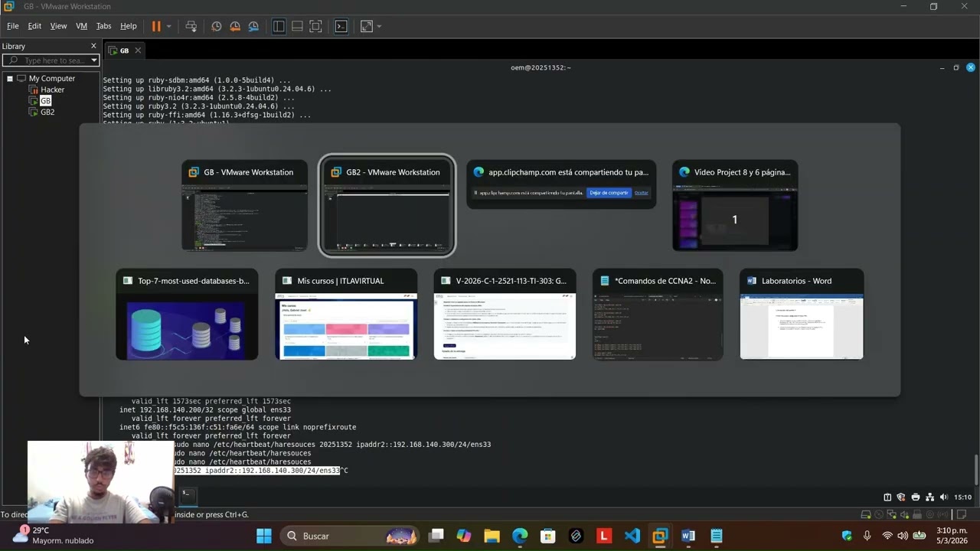
Task: Open Word from the taskbar
Action: coord(688,536)
